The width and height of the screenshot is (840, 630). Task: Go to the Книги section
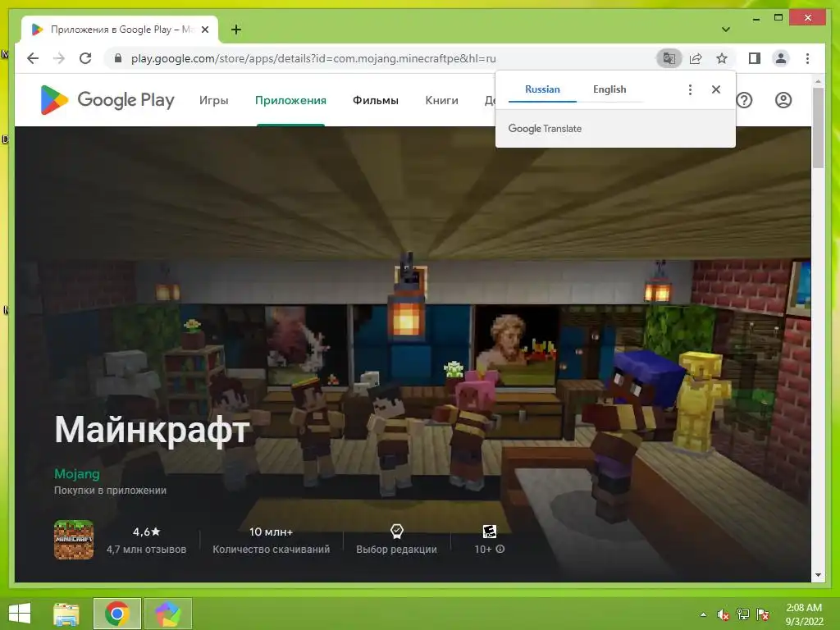[441, 101]
